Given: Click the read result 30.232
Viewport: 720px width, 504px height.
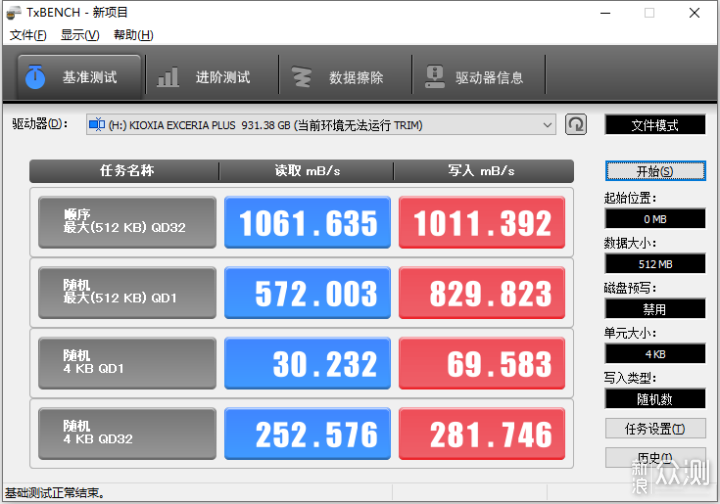Looking at the screenshot, I should (x=307, y=363).
